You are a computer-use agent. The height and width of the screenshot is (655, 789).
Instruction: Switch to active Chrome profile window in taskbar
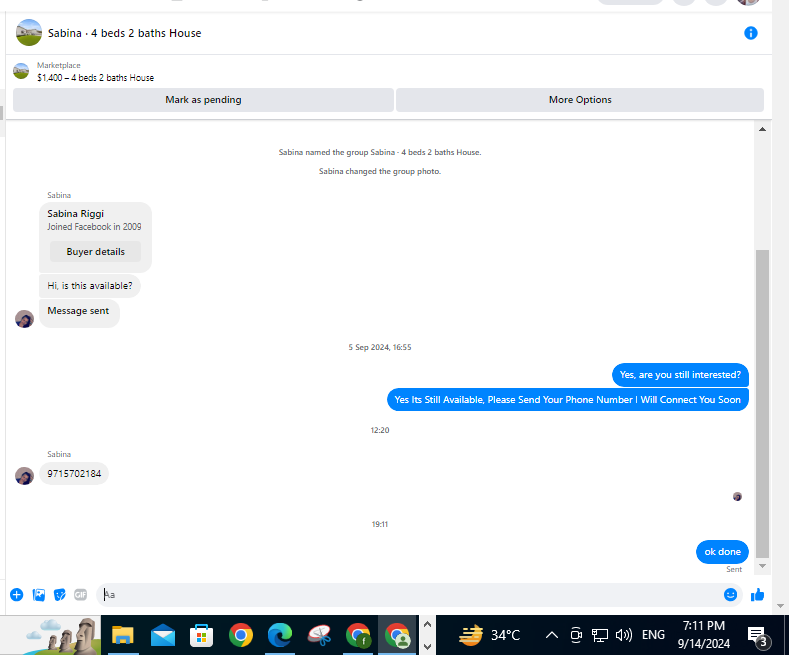pyautogui.click(x=398, y=635)
